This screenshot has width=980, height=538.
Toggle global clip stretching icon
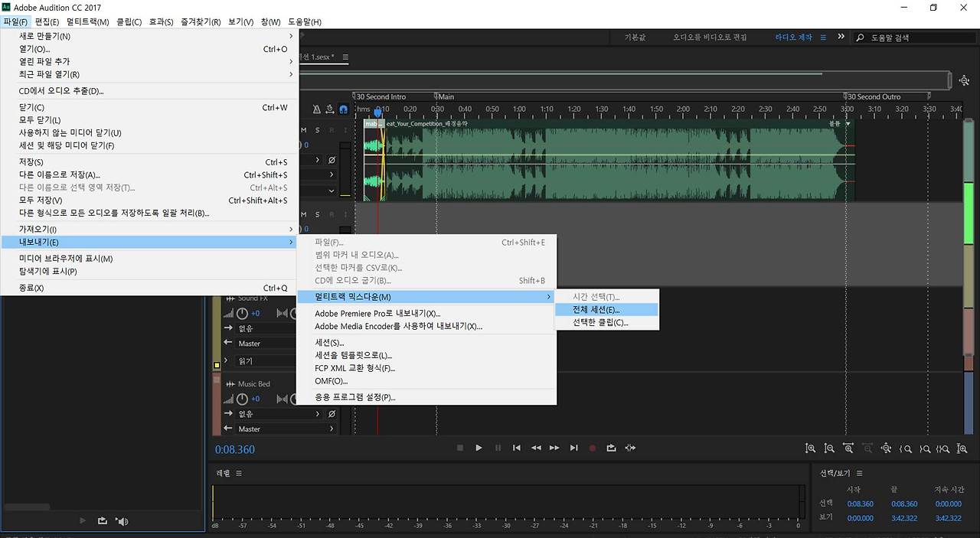point(330,109)
